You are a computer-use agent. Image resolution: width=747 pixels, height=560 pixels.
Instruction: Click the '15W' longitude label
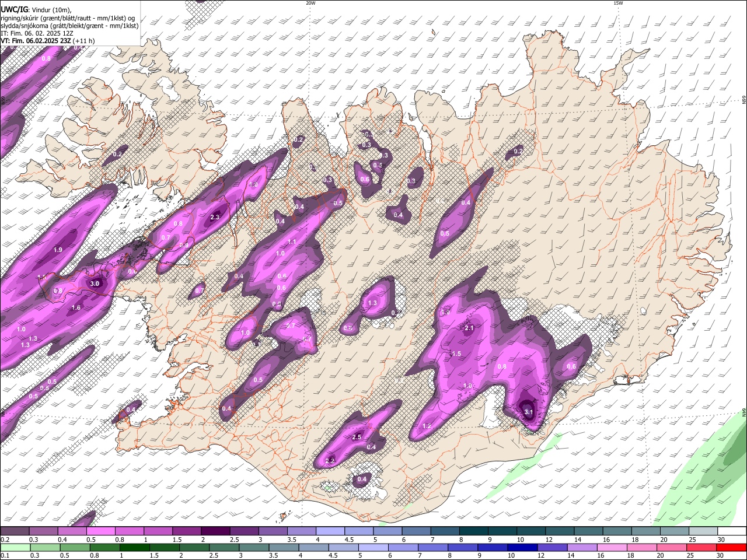618,3
